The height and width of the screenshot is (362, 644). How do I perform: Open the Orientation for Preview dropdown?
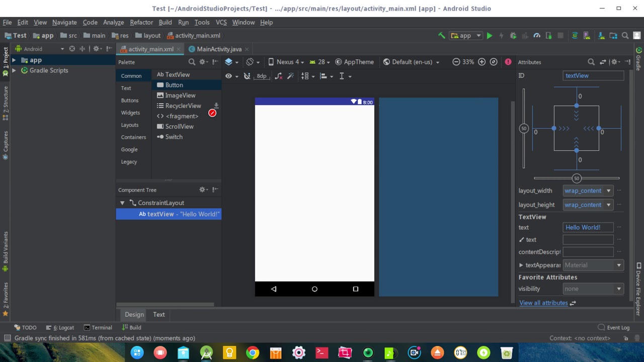point(253,62)
